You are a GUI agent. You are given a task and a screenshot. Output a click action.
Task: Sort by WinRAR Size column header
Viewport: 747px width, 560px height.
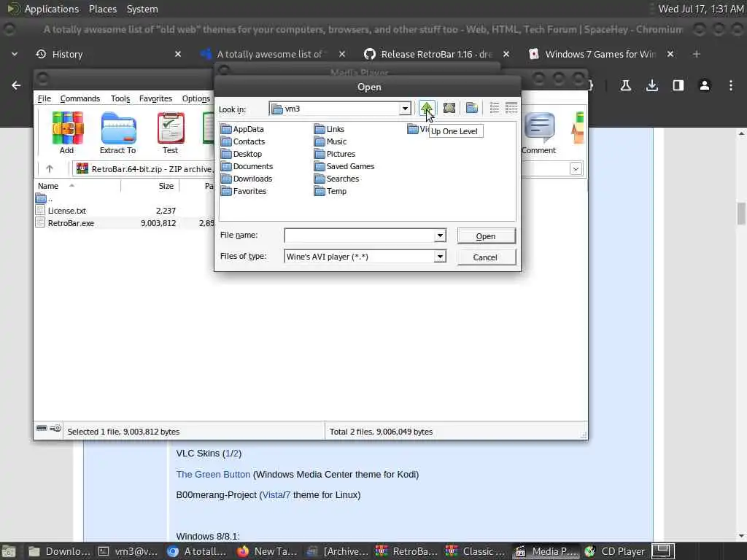point(166,186)
